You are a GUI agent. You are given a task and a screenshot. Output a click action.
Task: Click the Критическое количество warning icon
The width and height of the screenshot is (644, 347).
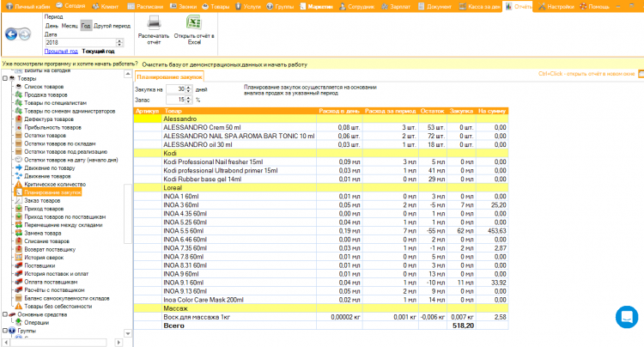[x=19, y=185]
